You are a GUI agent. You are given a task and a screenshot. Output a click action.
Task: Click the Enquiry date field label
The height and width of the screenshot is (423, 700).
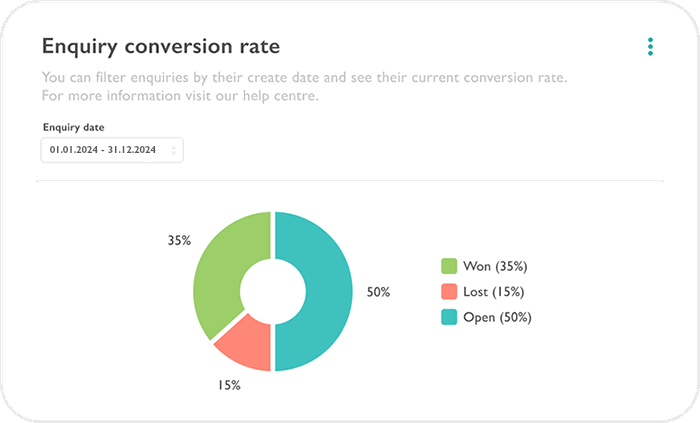73,128
